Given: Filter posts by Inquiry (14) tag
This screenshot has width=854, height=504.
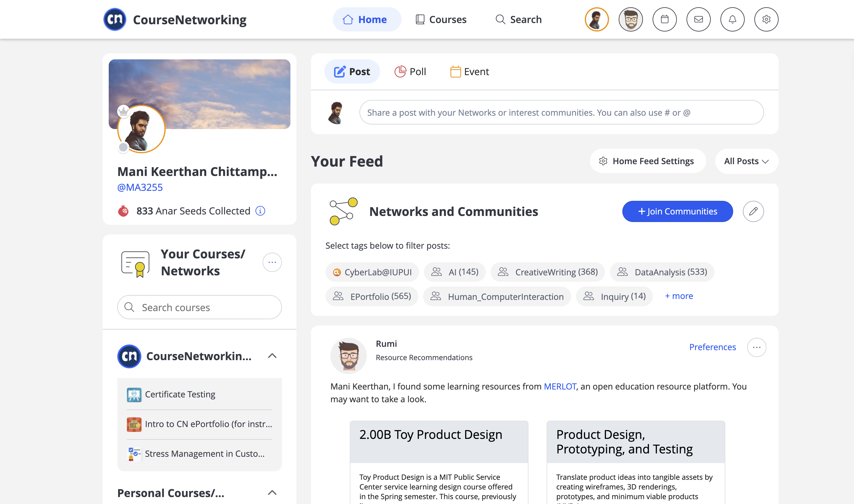Looking at the screenshot, I should 615,297.
